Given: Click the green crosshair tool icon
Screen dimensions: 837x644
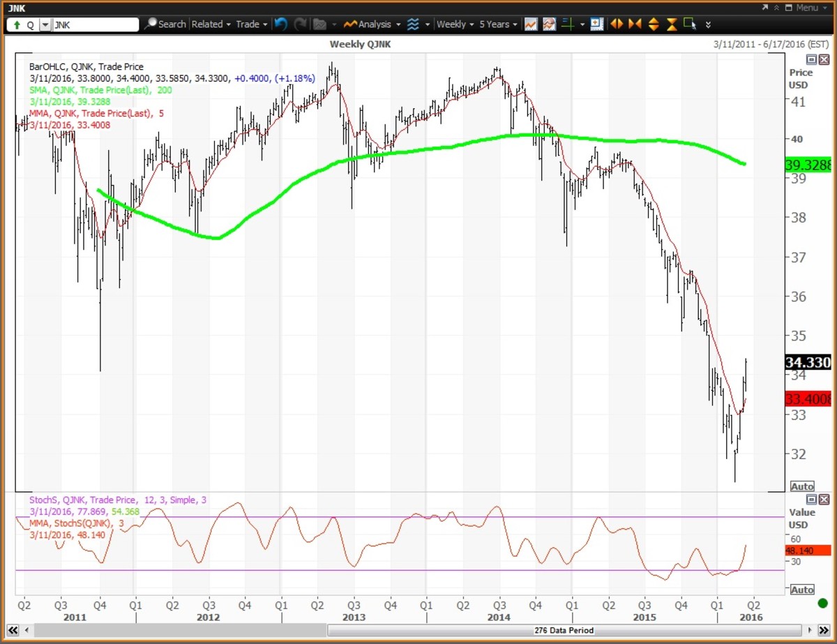Looking at the screenshot, I should point(567,24).
